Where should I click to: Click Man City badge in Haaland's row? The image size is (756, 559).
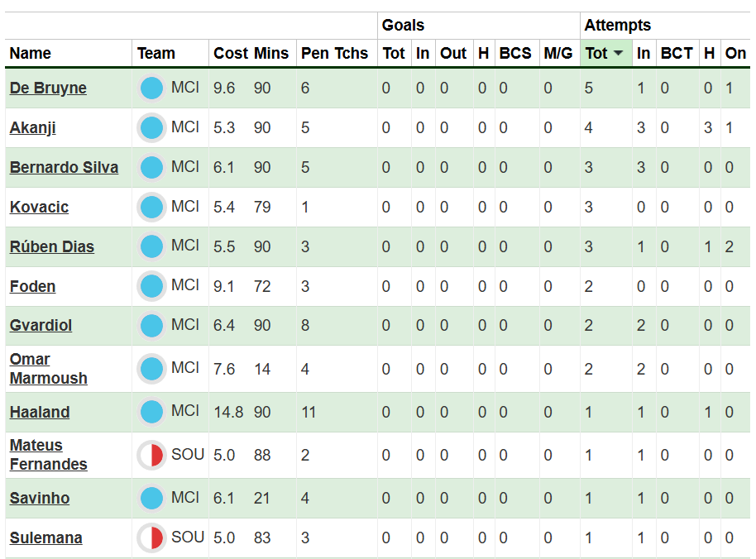tap(151, 412)
